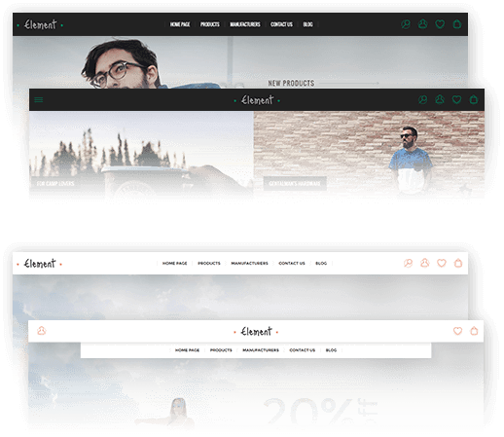This screenshot has height=437, width=504.
Task: Click the NEW PRODUCTS heading
Action: 291,83
